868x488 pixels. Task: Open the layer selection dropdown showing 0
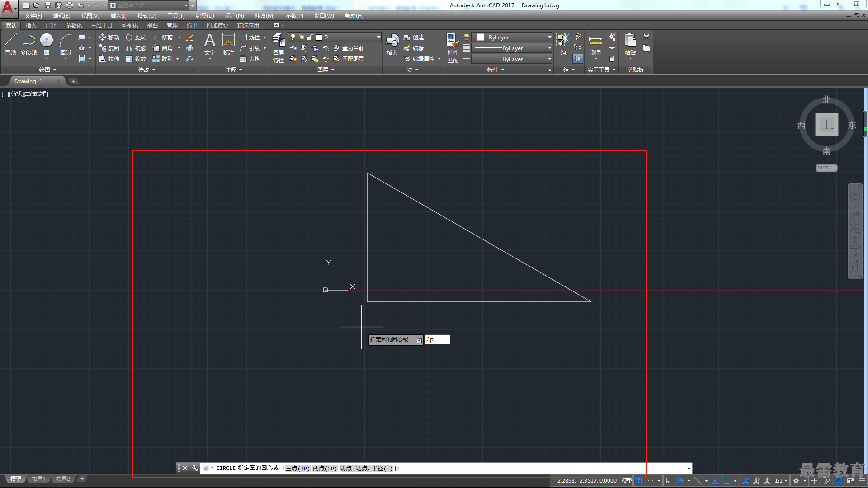click(x=335, y=37)
